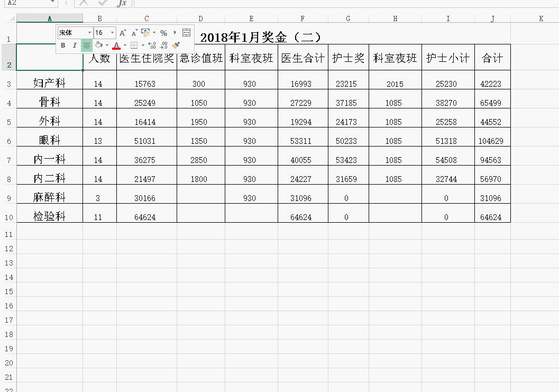
Task: Decrease the font size
Action: click(x=133, y=32)
